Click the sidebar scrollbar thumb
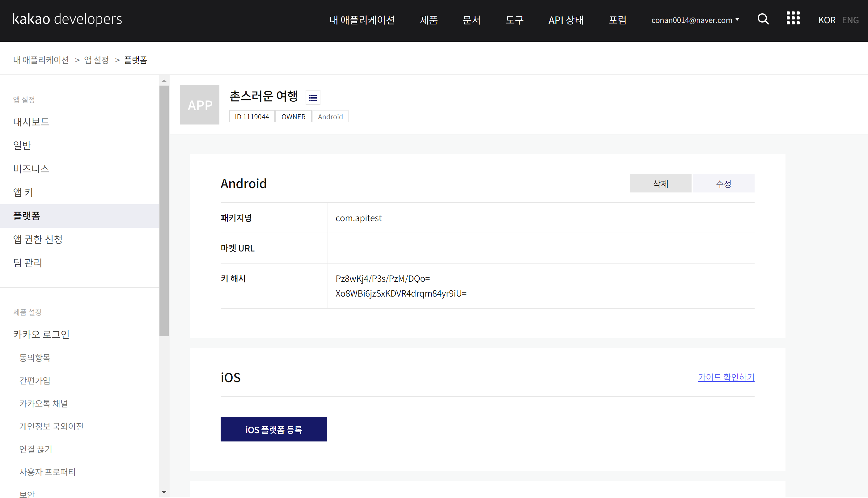The width and height of the screenshot is (868, 498). pos(164,211)
